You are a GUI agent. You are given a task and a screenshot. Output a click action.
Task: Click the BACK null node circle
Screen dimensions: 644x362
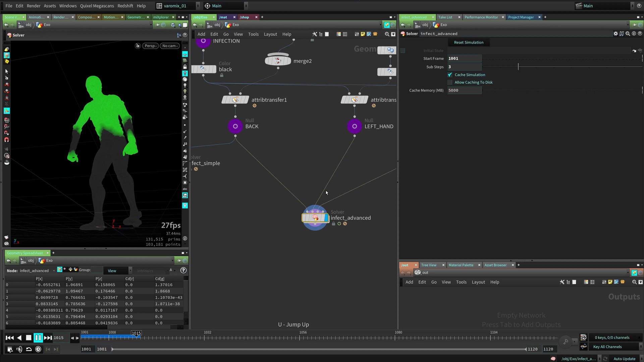[235, 126]
